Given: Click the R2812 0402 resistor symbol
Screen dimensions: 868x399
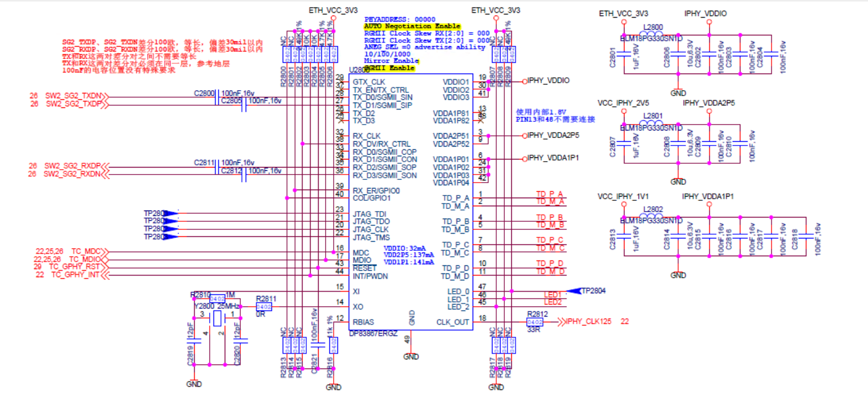Looking at the screenshot, I should [x=535, y=322].
